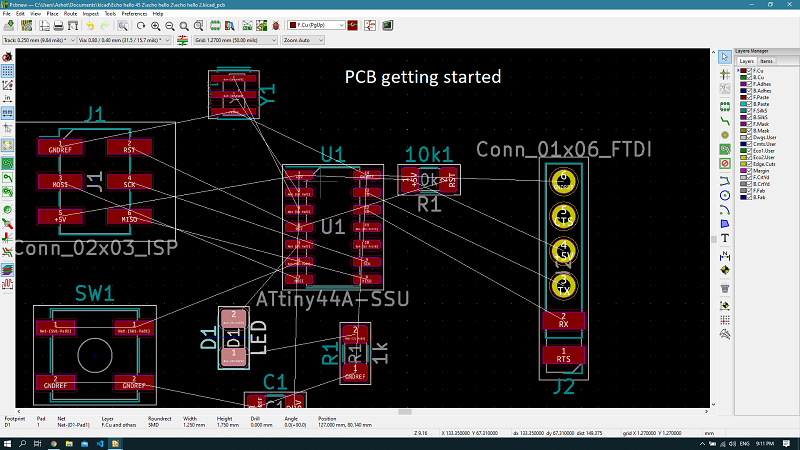Switch units to millimeters icon
Image resolution: width=800 pixels, height=450 pixels.
tap(8, 113)
